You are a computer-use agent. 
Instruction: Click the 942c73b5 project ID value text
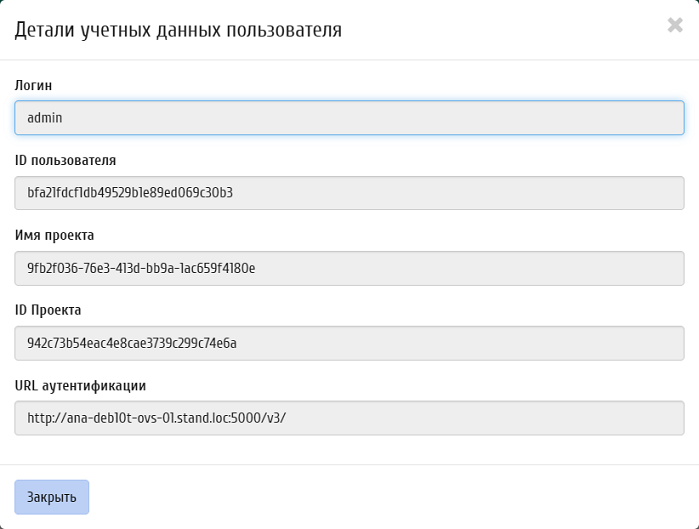(x=132, y=343)
